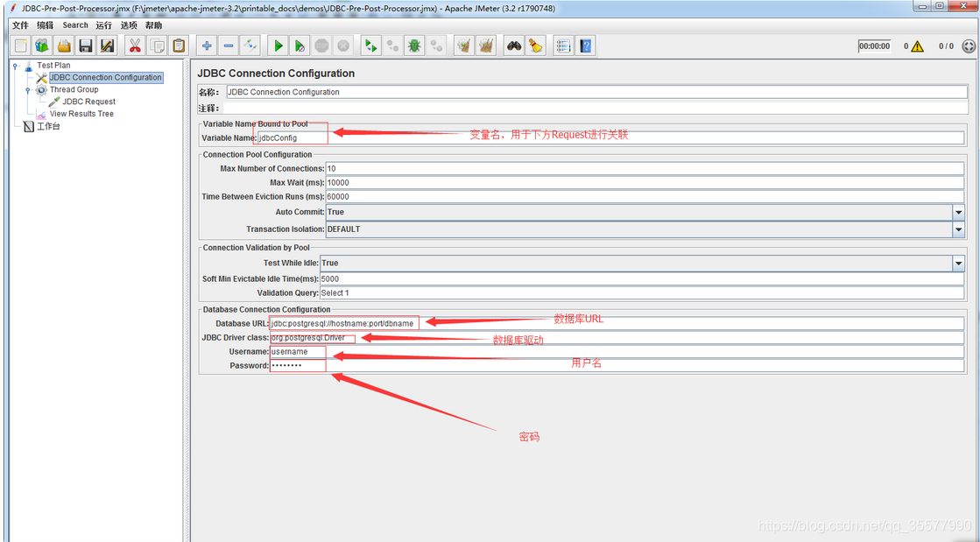Open the 选项 menu

(x=129, y=25)
